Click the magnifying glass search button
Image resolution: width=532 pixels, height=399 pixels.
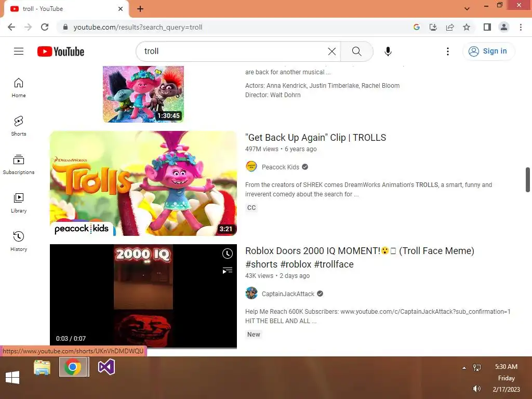(x=356, y=51)
